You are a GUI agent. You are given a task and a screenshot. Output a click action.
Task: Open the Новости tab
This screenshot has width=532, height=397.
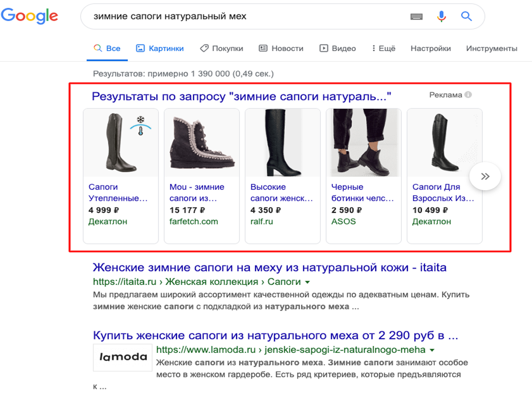click(281, 49)
